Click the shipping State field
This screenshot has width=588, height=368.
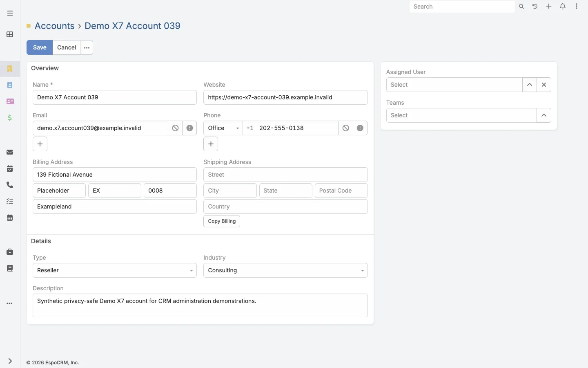(286, 191)
